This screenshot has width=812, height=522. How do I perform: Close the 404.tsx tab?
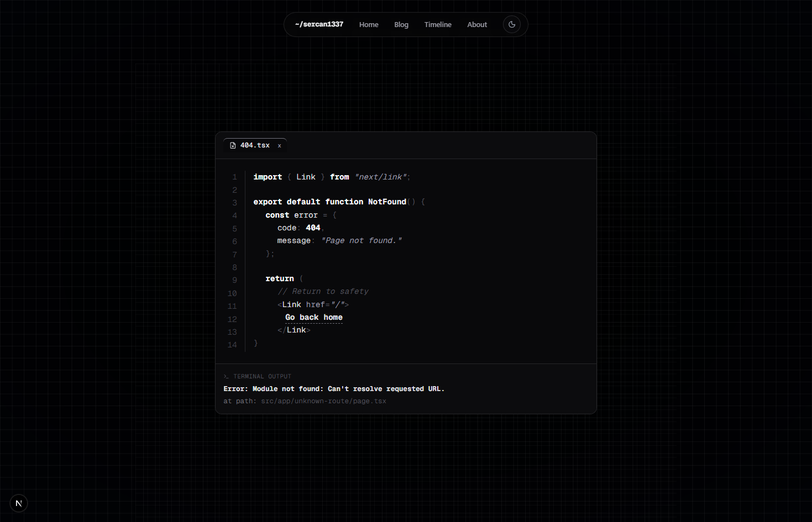click(x=279, y=146)
